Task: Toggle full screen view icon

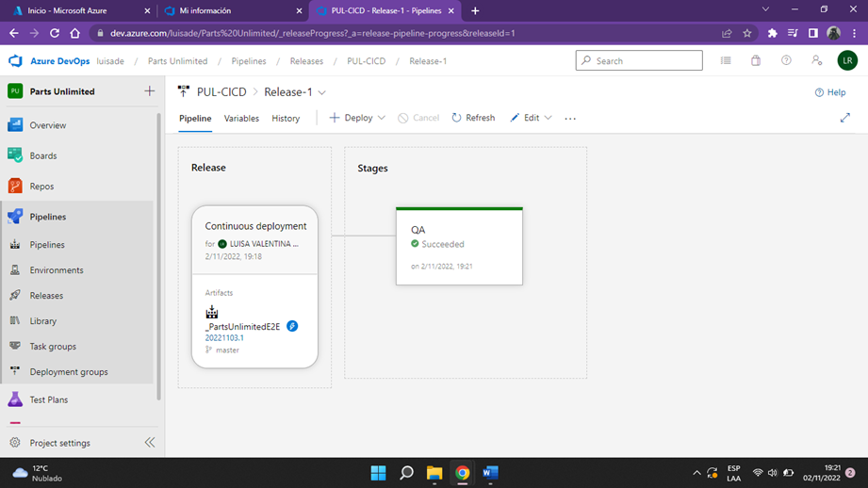Action: [x=844, y=118]
